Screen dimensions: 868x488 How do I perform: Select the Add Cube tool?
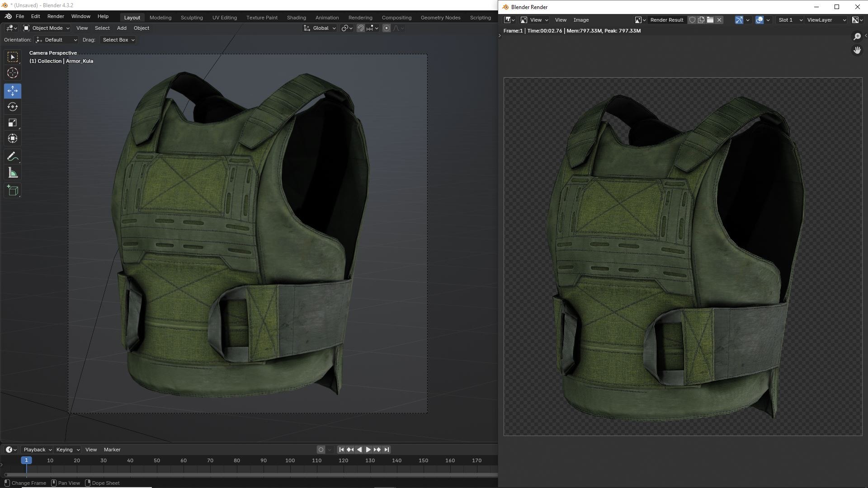pos(13,191)
